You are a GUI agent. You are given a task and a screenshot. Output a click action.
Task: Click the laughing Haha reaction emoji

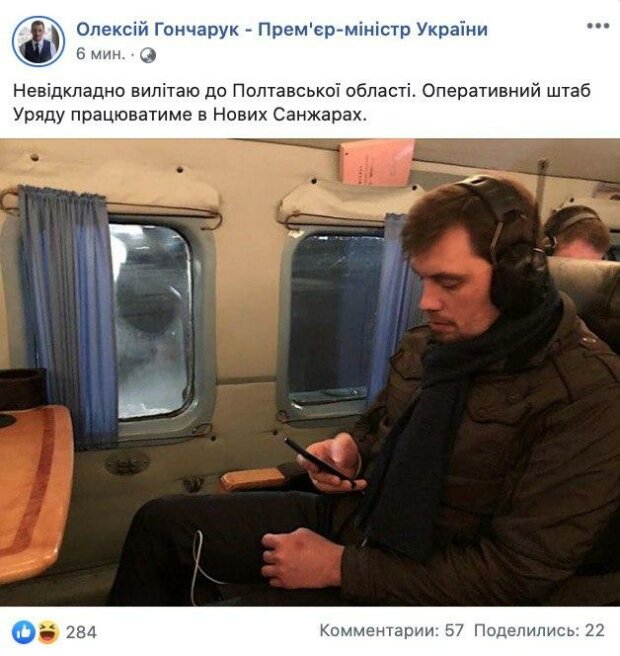(x=48, y=632)
